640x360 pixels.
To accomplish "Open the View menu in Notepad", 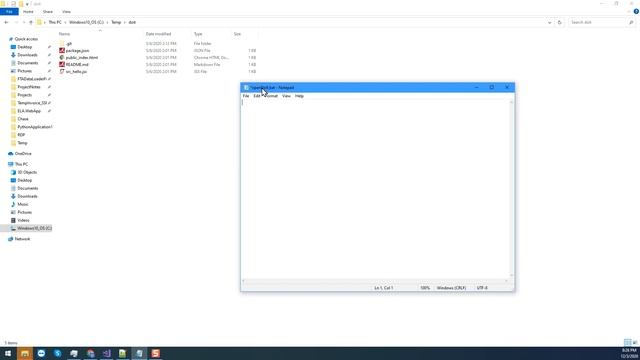I will pos(286,96).
